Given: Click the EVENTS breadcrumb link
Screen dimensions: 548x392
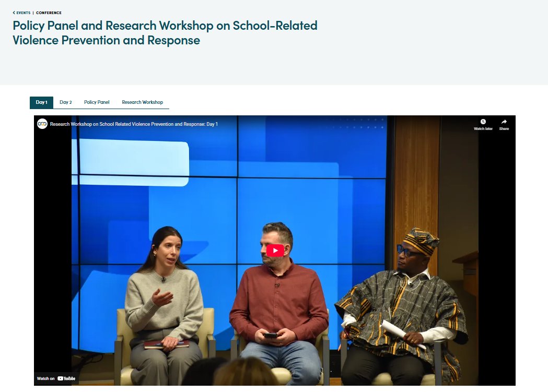Looking at the screenshot, I should [24, 13].
